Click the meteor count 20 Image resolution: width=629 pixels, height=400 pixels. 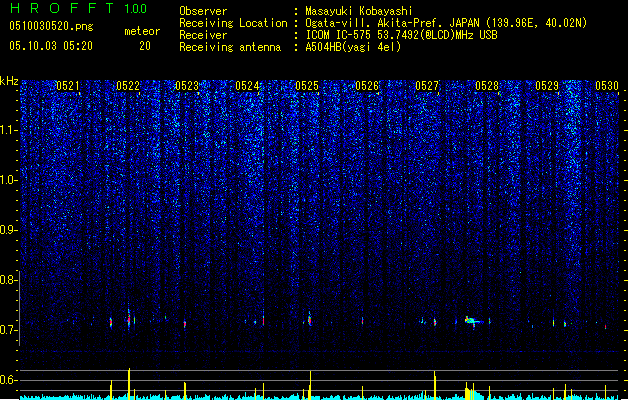145,46
